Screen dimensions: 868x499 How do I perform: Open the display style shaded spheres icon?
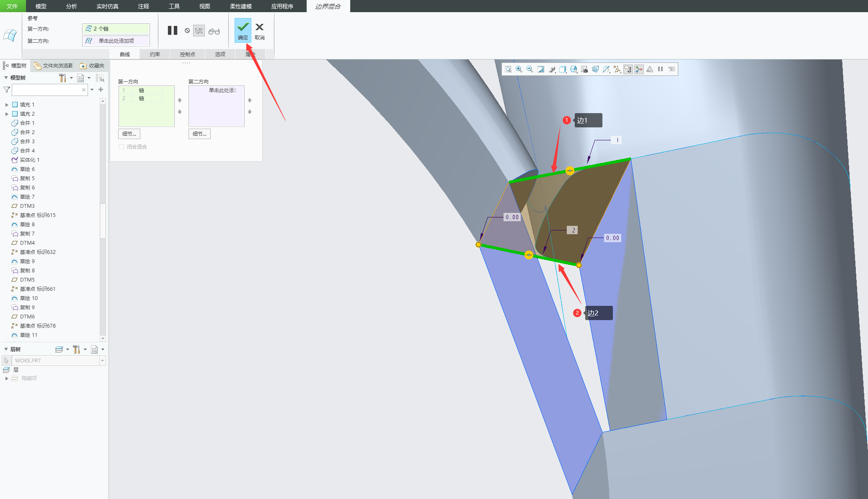552,69
